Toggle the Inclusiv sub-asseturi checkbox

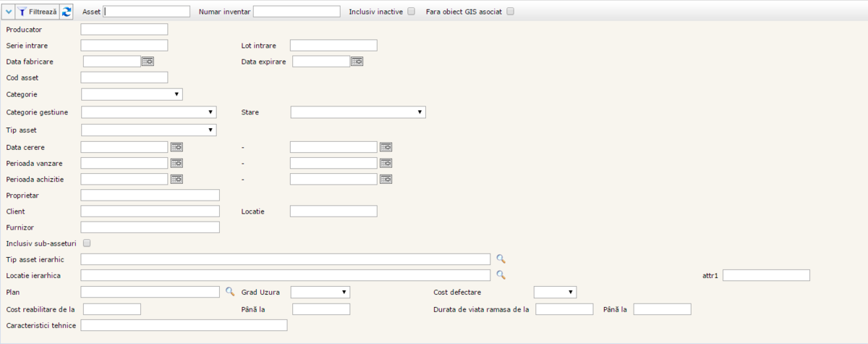click(88, 243)
